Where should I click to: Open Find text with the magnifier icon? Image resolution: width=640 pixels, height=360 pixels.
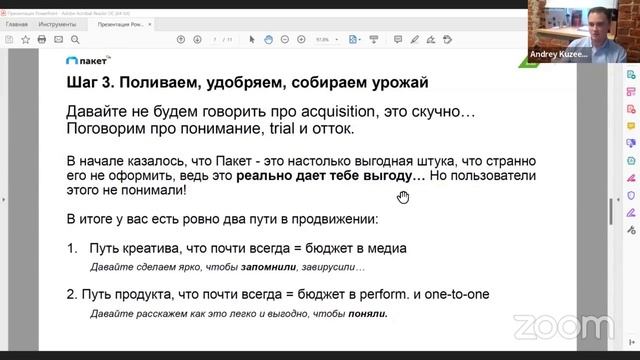(x=75, y=40)
